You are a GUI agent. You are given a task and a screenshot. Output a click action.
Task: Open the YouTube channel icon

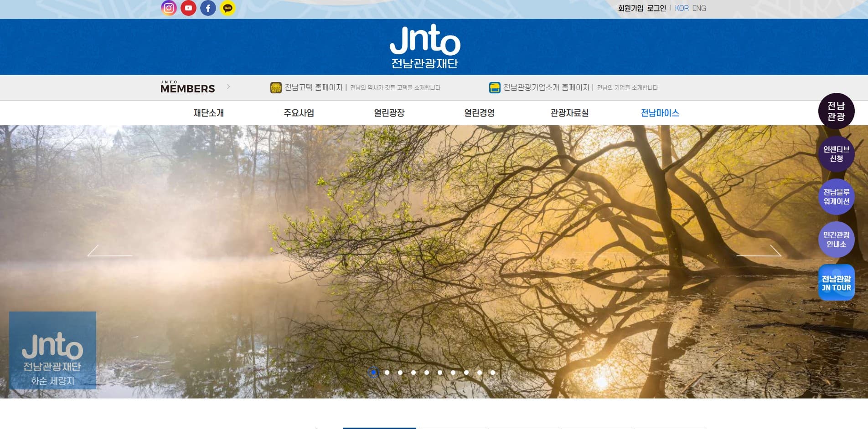tap(188, 8)
